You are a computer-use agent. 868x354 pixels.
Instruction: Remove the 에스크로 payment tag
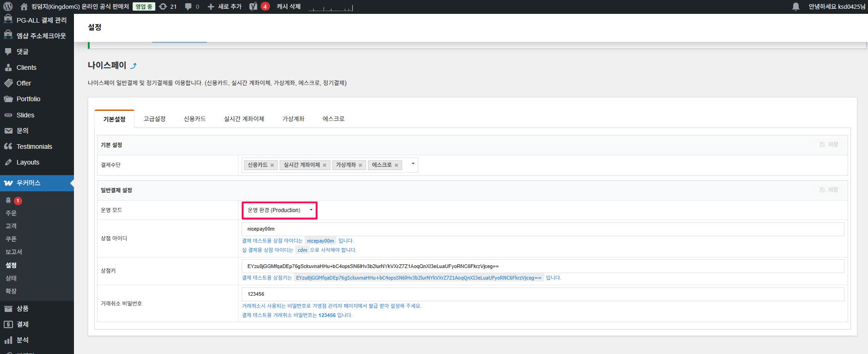(x=396, y=165)
